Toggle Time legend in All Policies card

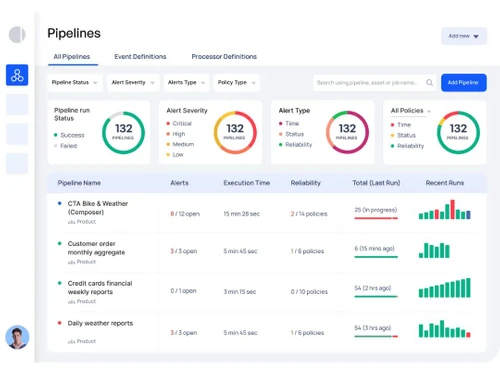click(401, 125)
